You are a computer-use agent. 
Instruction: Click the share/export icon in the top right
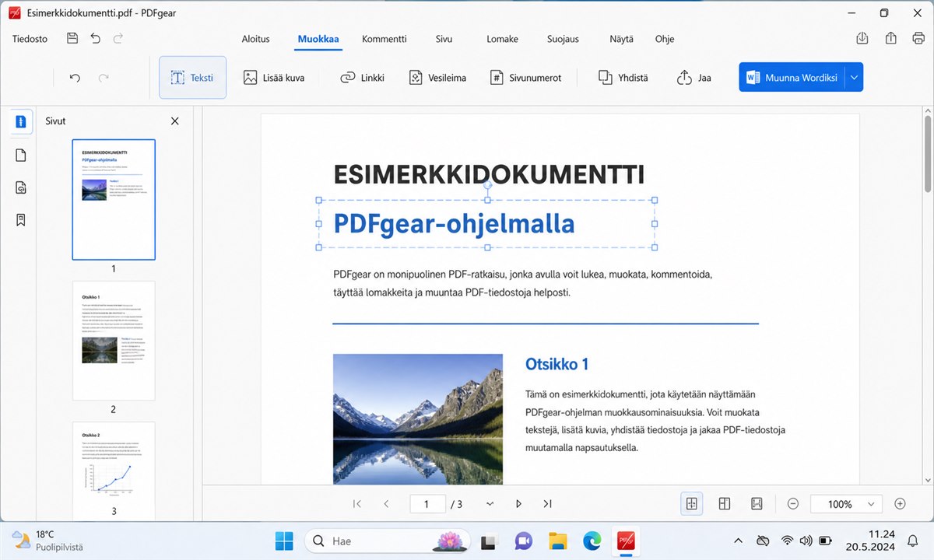[891, 38]
